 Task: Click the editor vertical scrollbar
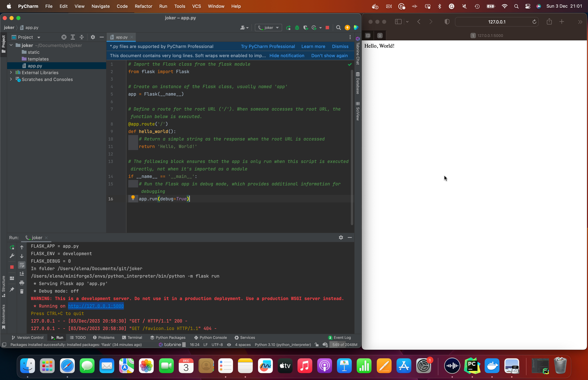(x=352, y=147)
